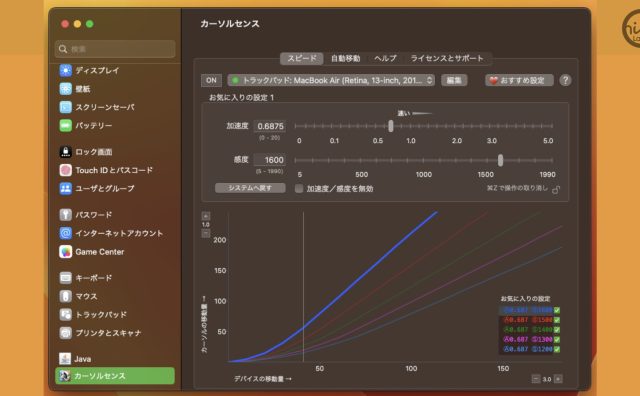The width and height of the screenshot is (640, 396).
Task: Toggle the ON button for the device
Action: (211, 80)
